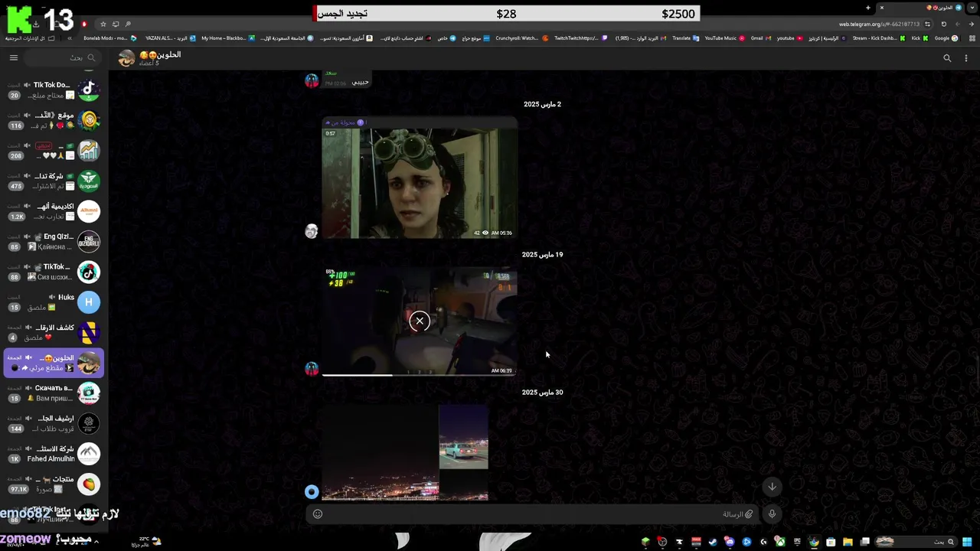Open the Translate bookmark
This screenshot has height=551, width=980.
point(685,38)
